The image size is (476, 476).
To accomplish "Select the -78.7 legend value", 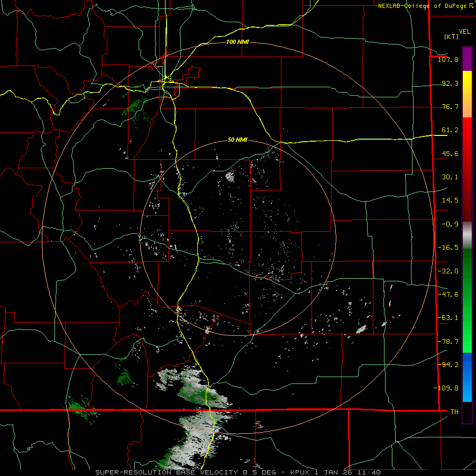I will point(448,342).
